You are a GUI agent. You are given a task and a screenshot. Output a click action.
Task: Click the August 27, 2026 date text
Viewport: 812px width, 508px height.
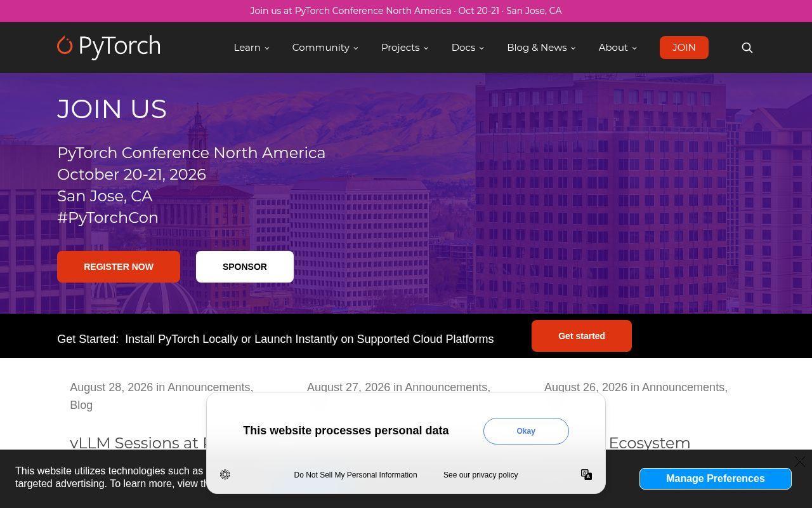[349, 387]
